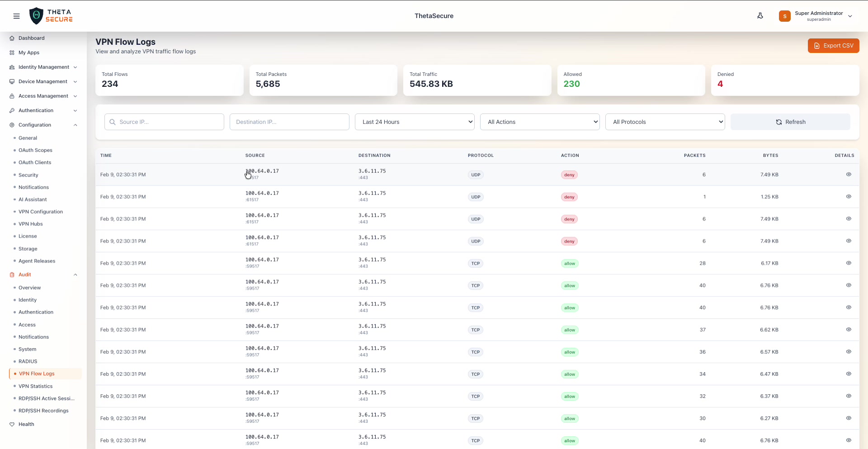Open the notifications bell icon
The width and height of the screenshot is (868, 449).
[x=760, y=16]
